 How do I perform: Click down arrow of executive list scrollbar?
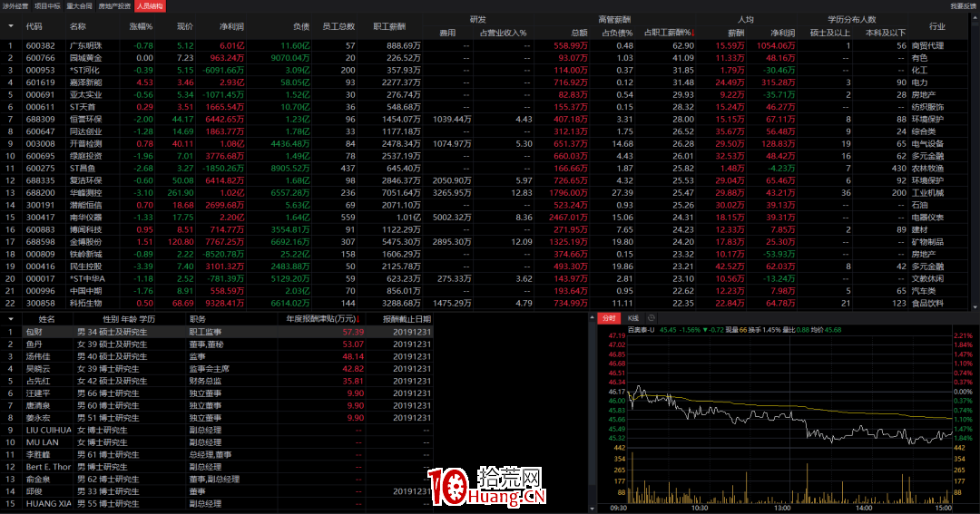(x=592, y=509)
